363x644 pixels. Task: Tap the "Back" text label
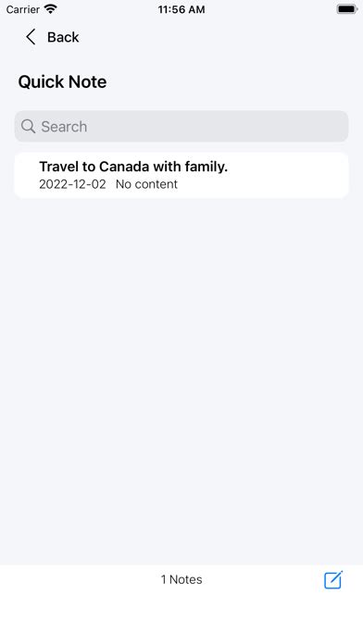tap(63, 37)
